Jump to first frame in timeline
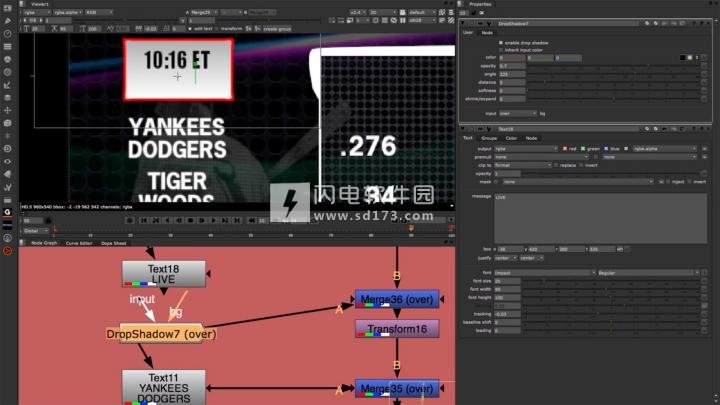The width and height of the screenshot is (720, 405). pos(144,220)
